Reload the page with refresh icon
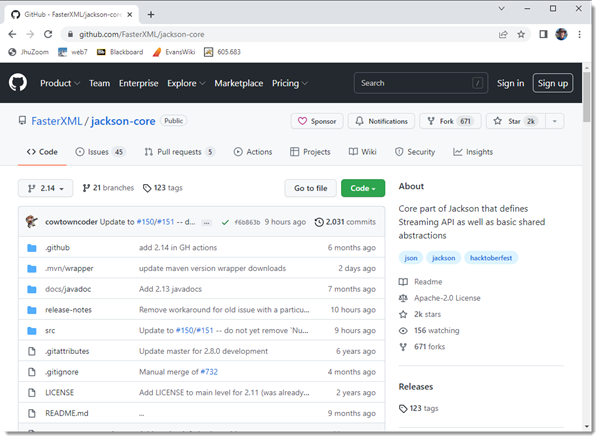600x440 pixels. click(48, 34)
